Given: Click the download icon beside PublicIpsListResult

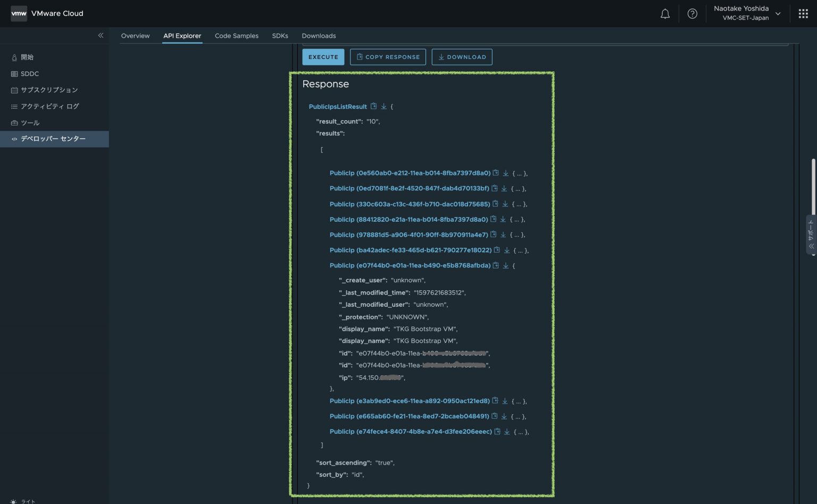Looking at the screenshot, I should tap(384, 106).
